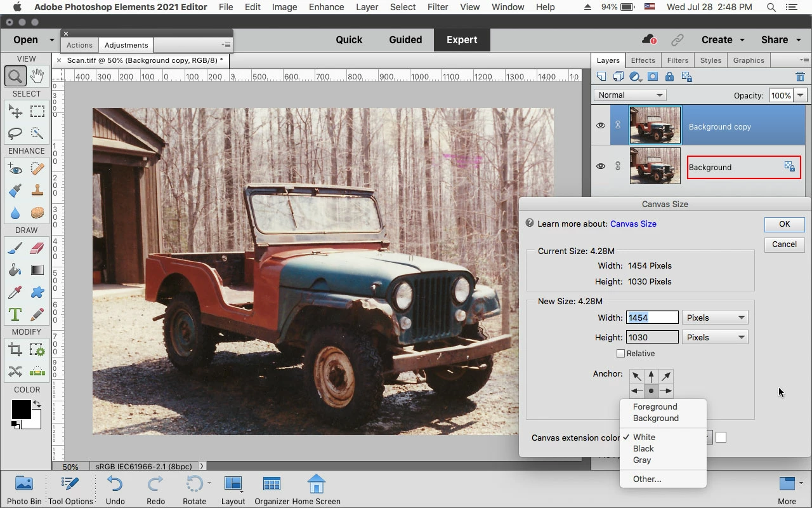Viewport: 812px width, 508px height.
Task: Reset default foreground and background colors
Action: click(15, 424)
